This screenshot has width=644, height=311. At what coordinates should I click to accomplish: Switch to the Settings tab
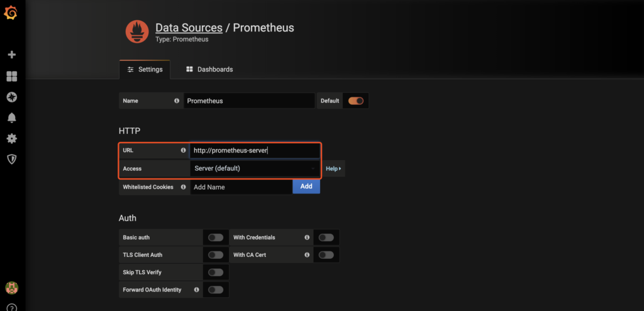(x=145, y=69)
